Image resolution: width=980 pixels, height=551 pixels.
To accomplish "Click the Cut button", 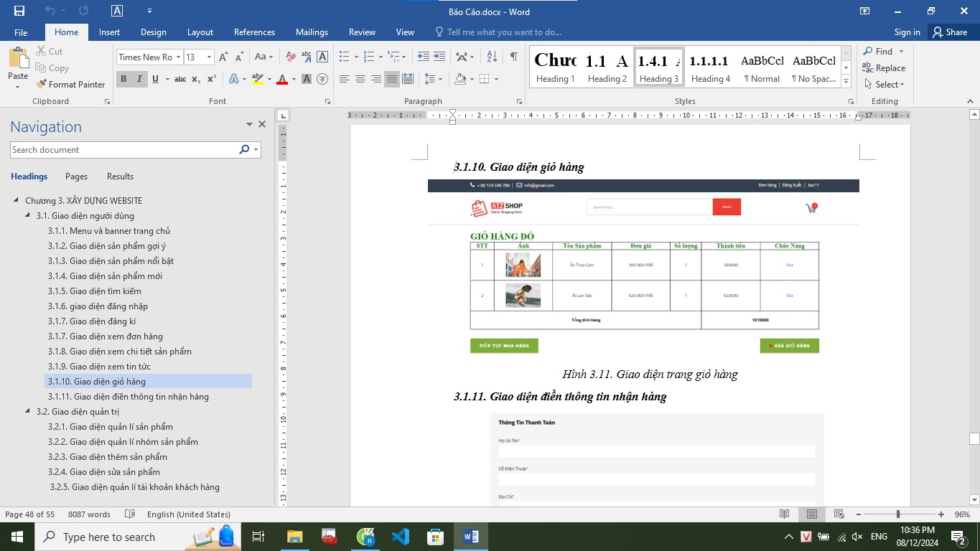I will pos(50,52).
